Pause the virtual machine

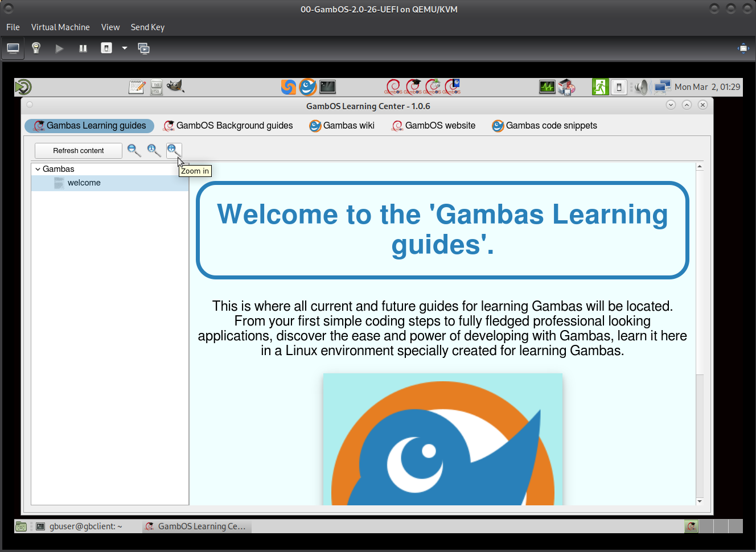pos(83,48)
